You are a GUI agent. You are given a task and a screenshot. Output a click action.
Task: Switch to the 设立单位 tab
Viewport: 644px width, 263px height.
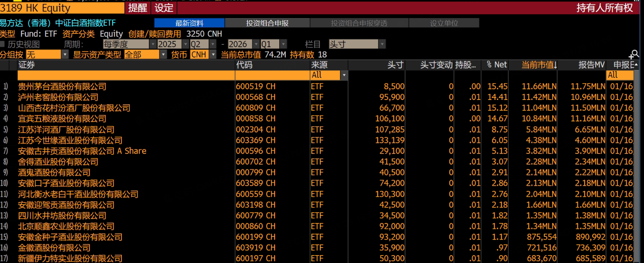(444, 23)
